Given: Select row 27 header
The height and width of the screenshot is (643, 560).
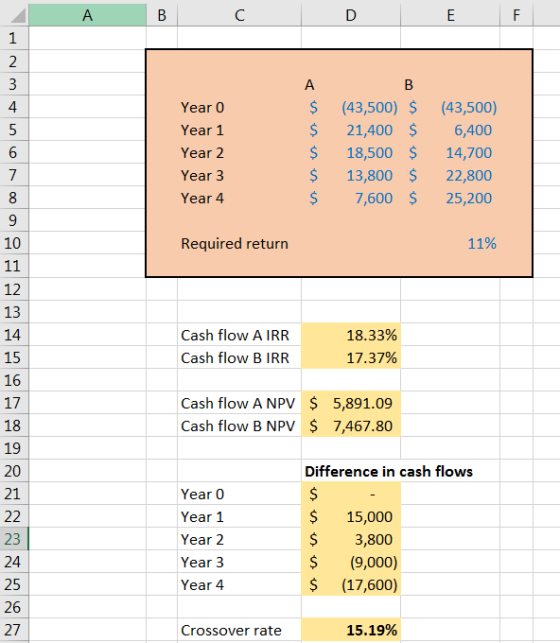Looking at the screenshot, I should coord(14,630).
